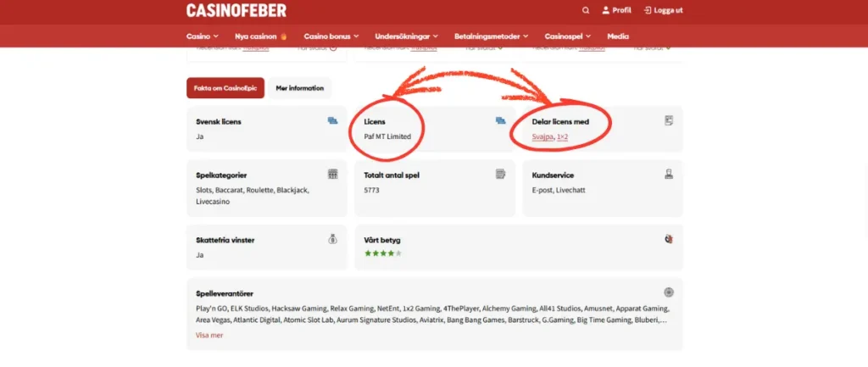Click the Nya casinon flame icon

click(283, 36)
